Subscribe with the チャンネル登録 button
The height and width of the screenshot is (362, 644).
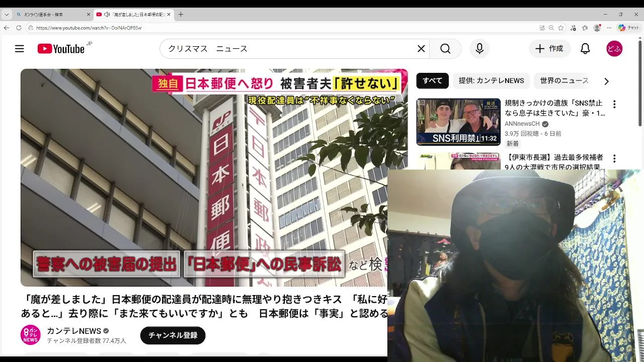click(x=173, y=335)
